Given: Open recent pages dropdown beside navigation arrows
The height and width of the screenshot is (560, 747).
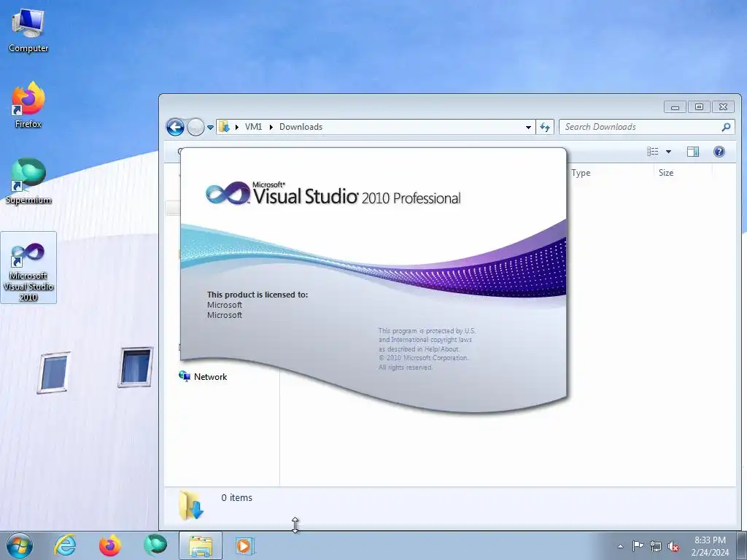Looking at the screenshot, I should click(210, 127).
